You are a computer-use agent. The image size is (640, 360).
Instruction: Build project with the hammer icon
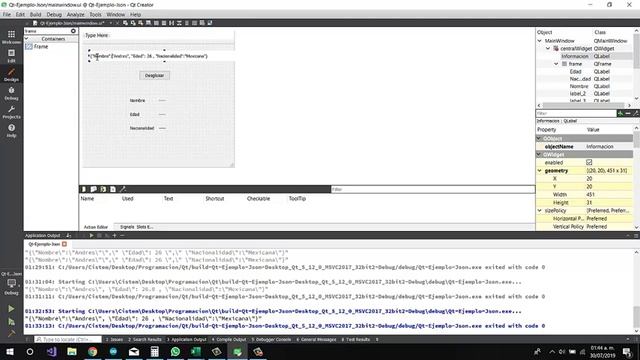coord(11,333)
